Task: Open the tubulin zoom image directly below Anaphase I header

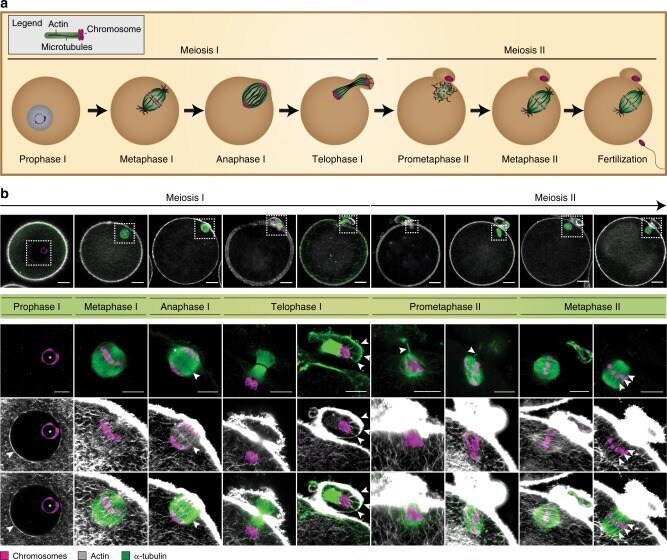Action: point(185,360)
